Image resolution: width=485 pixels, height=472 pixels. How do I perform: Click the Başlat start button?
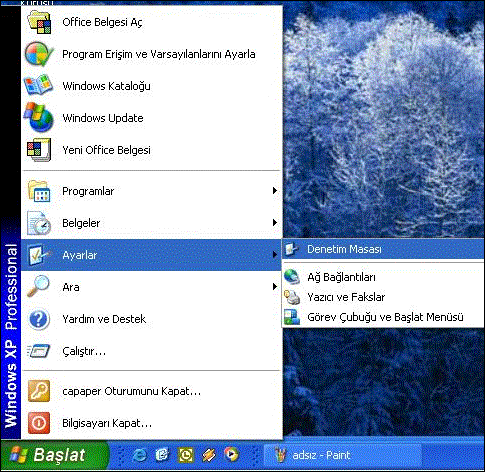(55, 455)
